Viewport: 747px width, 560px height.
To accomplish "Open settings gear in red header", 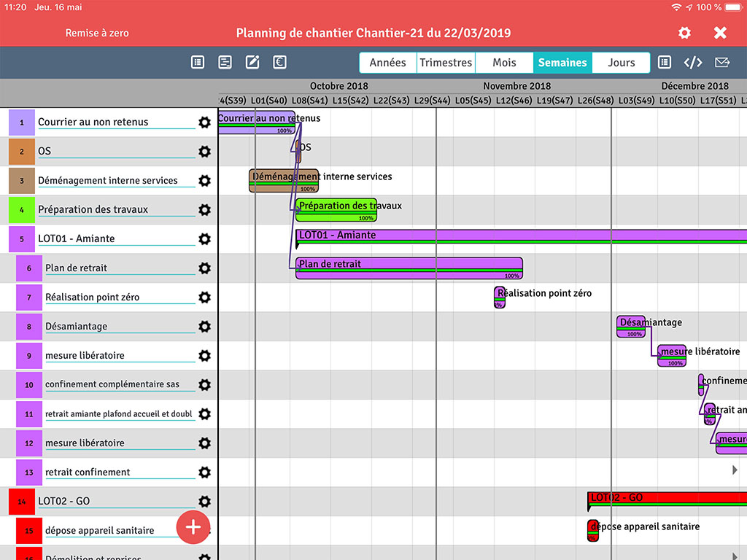I will (684, 33).
